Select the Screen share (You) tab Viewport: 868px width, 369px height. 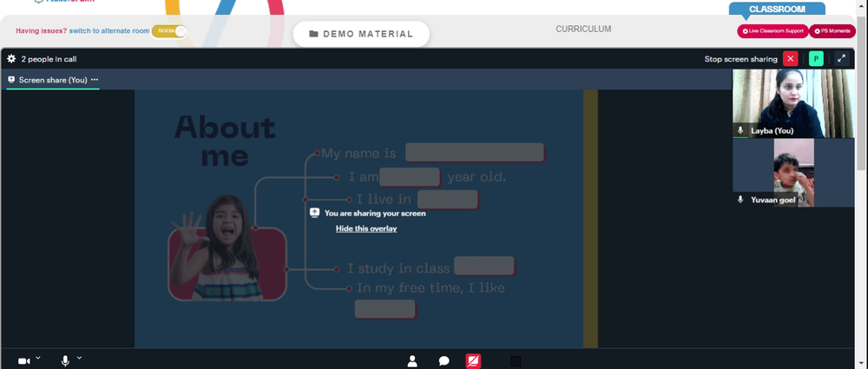pos(53,80)
